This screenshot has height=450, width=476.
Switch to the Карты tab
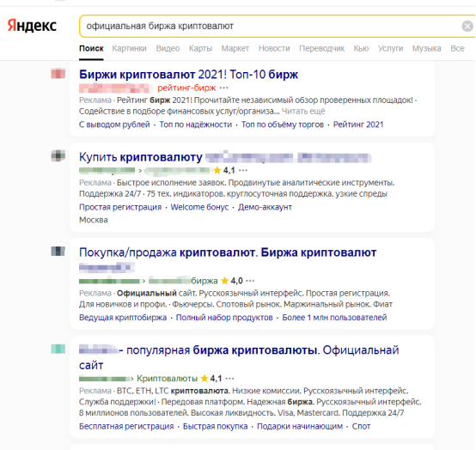click(200, 49)
